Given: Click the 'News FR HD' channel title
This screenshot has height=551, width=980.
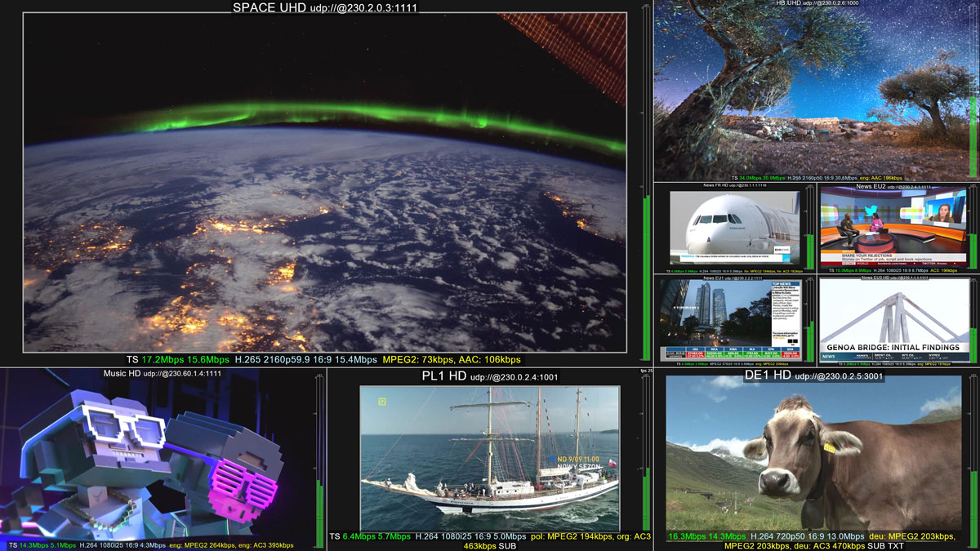Looking at the screenshot, I should pyautogui.click(x=718, y=186).
